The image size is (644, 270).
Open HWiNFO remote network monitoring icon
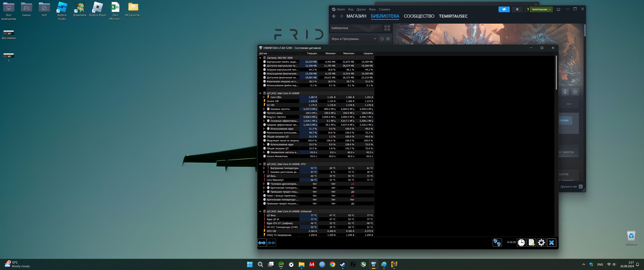tap(497, 242)
